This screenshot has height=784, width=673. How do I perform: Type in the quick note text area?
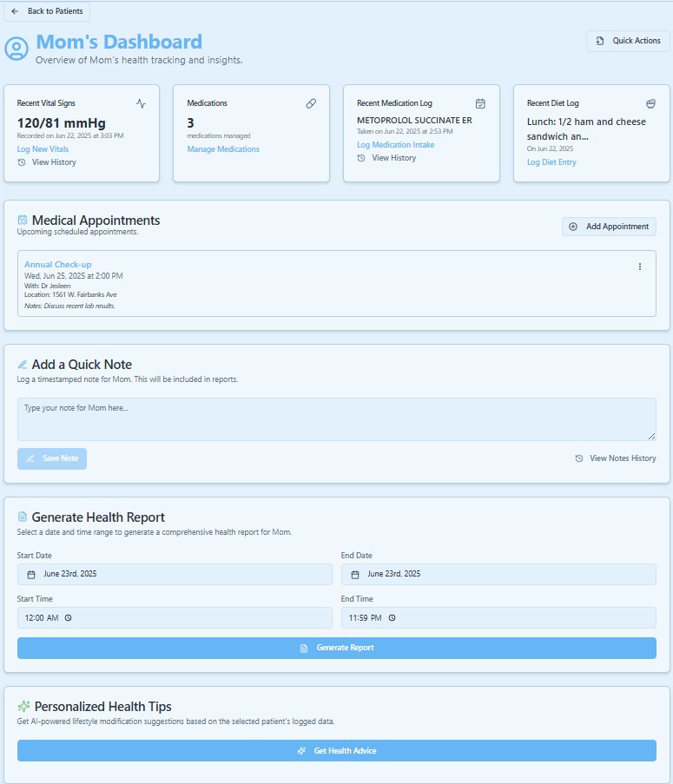pyautogui.click(x=336, y=419)
